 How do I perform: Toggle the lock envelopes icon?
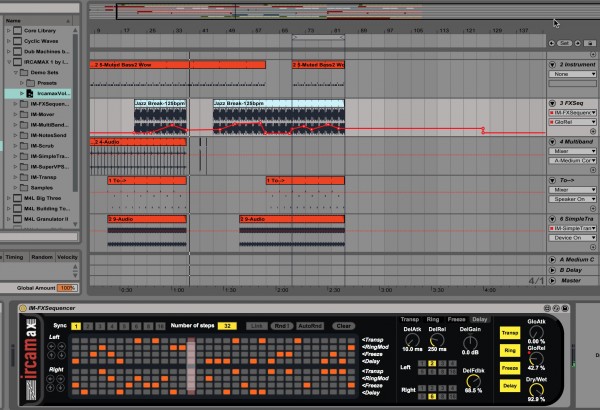[x=590, y=43]
